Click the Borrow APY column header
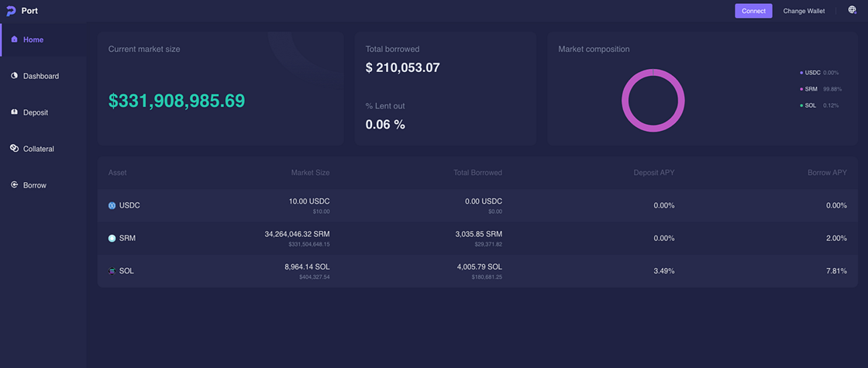The height and width of the screenshot is (368, 868). 827,173
